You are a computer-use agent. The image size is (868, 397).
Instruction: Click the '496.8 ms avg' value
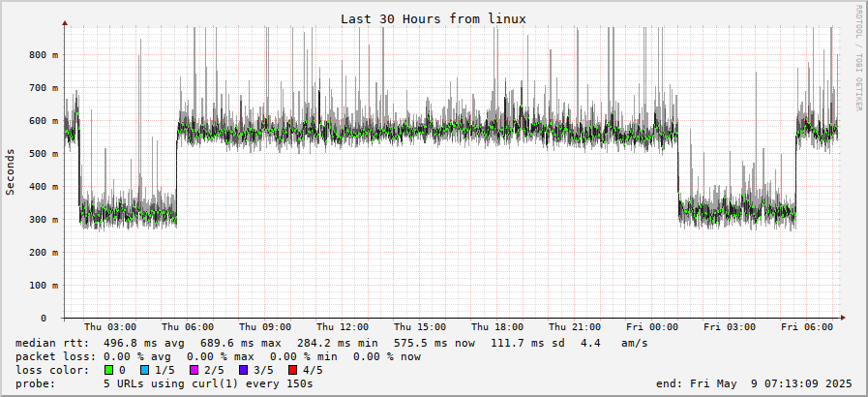144,343
